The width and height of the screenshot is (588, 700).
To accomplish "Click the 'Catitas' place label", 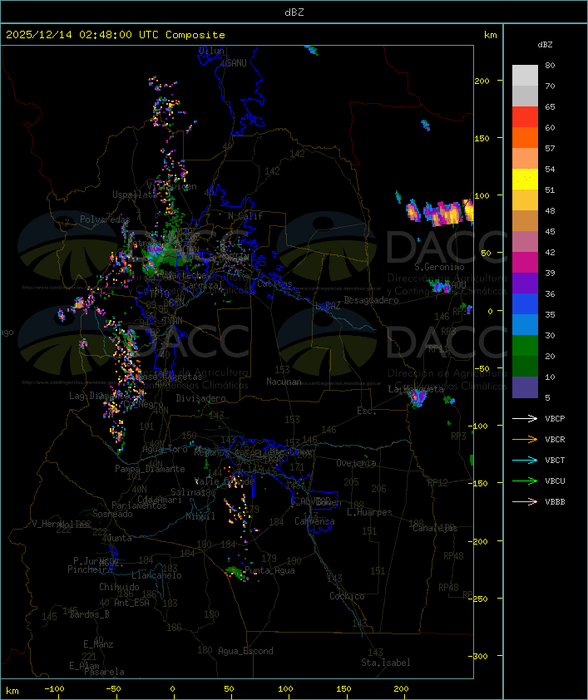I will (x=274, y=283).
